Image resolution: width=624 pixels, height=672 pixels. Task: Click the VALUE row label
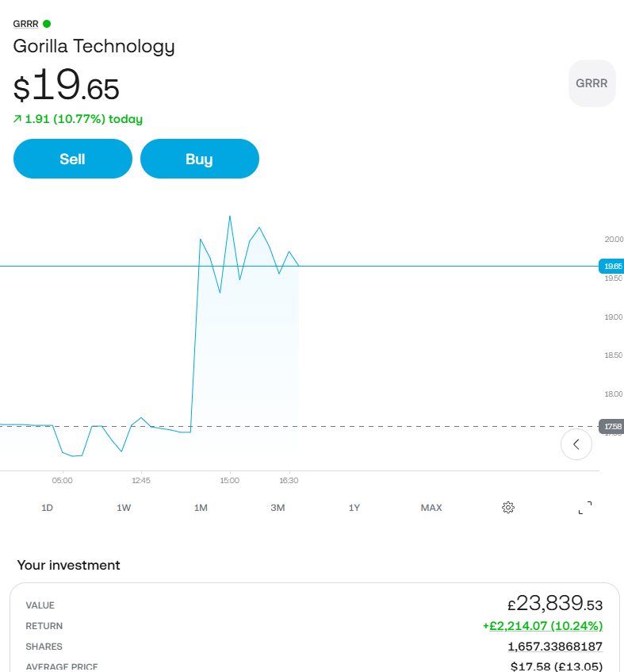[40, 605]
